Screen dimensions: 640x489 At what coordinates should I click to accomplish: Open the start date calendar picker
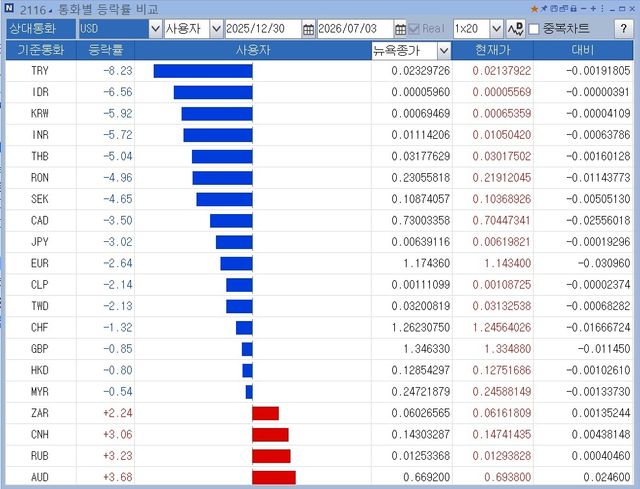[309, 29]
